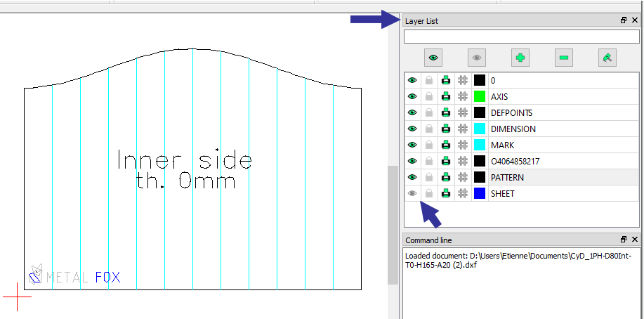Toggle construction icon for AXIS layer
644x319 pixels.
pyautogui.click(x=463, y=96)
